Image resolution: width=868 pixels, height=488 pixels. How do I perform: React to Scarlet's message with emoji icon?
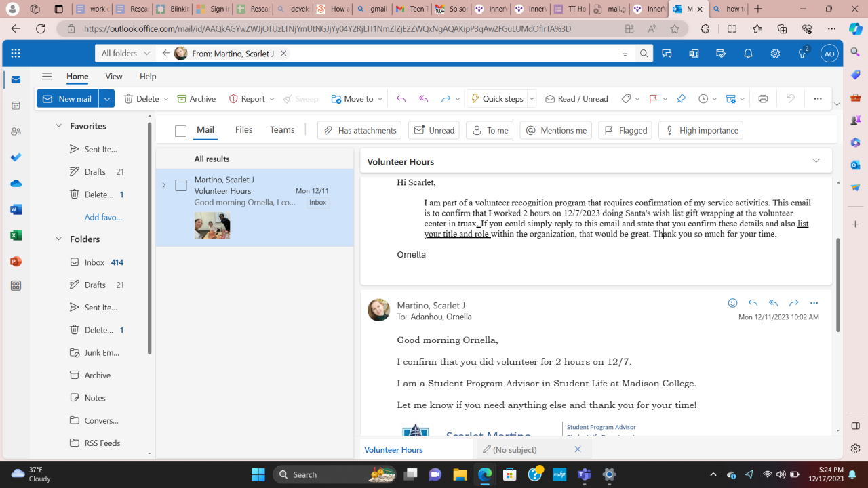pyautogui.click(x=732, y=303)
